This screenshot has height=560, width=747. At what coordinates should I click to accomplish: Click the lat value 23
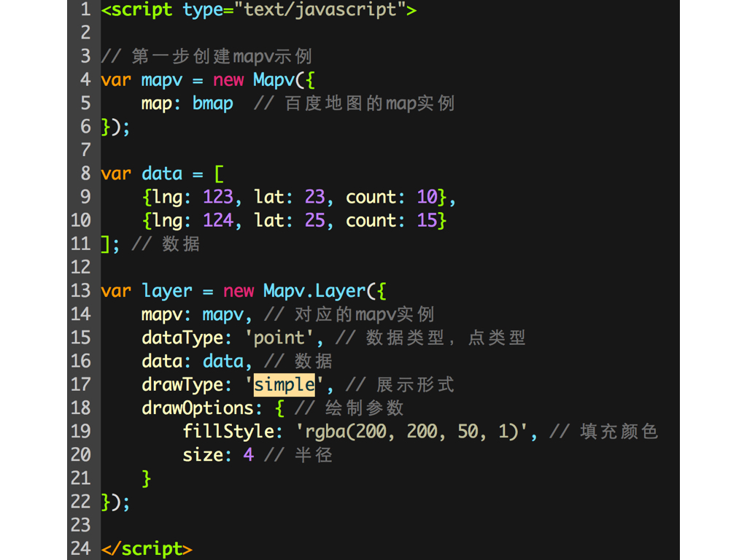point(315,197)
